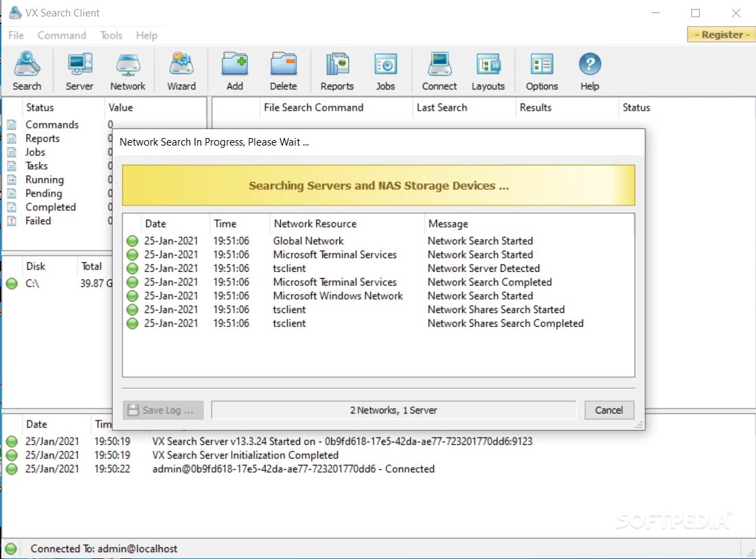Image resolution: width=756 pixels, height=559 pixels.
Task: Open the Options toolbar icon
Action: pyautogui.click(x=542, y=71)
